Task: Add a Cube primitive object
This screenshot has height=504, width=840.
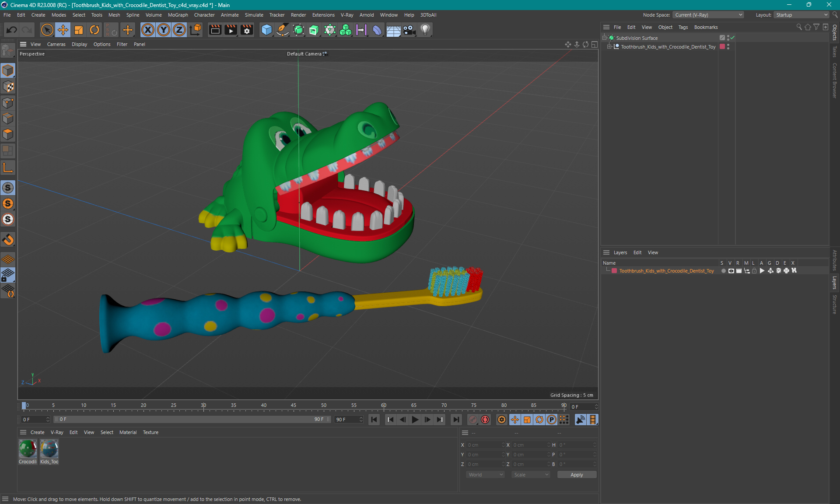Action: [266, 30]
